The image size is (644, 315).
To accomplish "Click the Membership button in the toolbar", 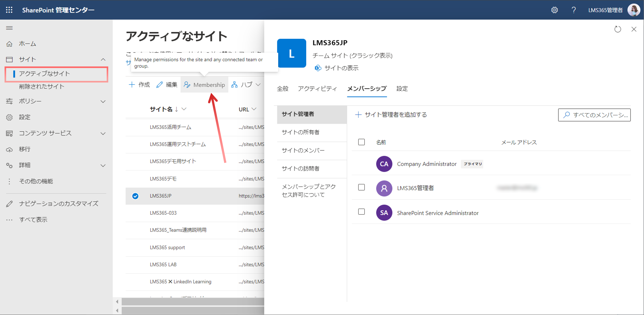I will [204, 85].
